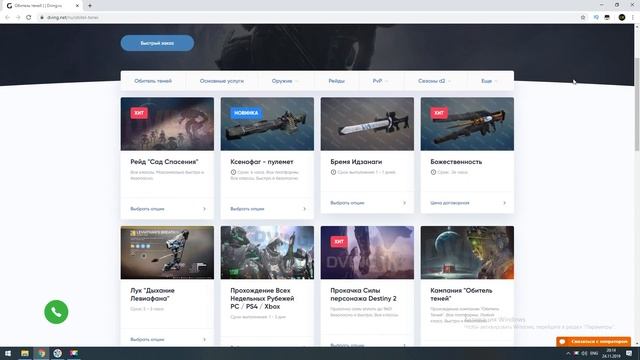Open a new browser tab with plus
The width and height of the screenshot is (640, 360).
click(x=90, y=6)
